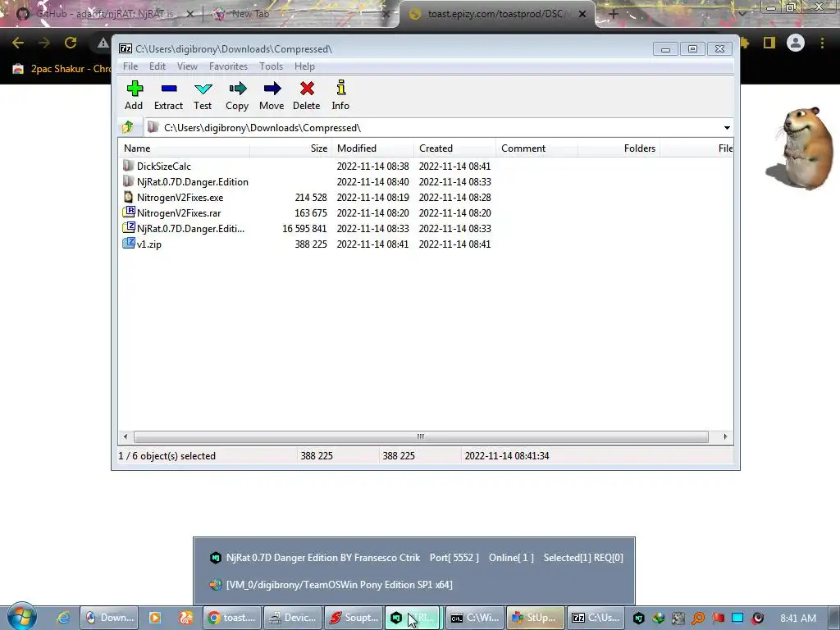The width and height of the screenshot is (840, 630).
Task: Click the Soupt... taskbar button
Action: [x=354, y=618]
